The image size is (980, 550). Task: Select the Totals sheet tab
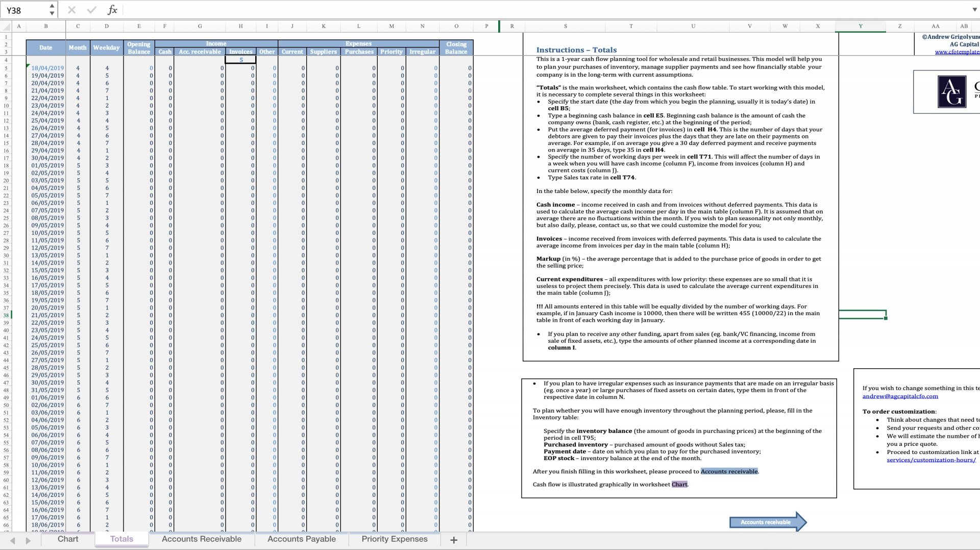pos(121,539)
